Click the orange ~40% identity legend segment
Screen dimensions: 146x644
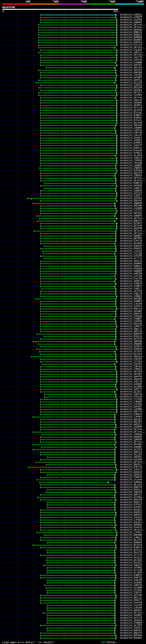click(x=45, y=4)
